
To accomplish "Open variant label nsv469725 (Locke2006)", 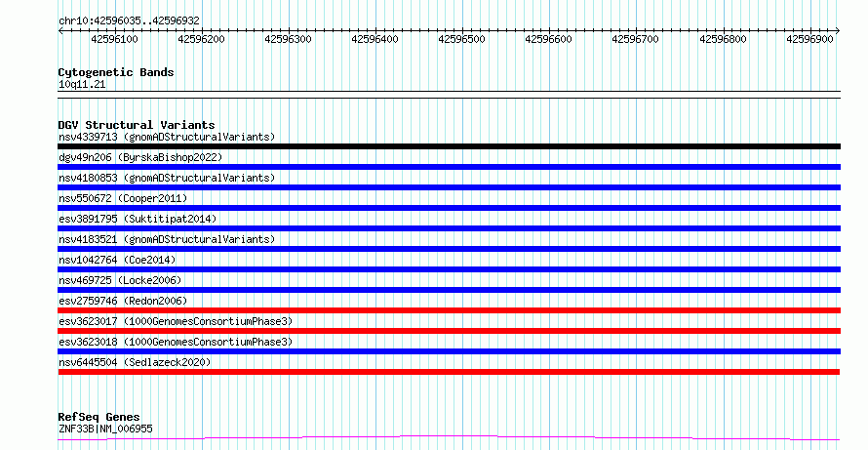I will [x=120, y=280].
